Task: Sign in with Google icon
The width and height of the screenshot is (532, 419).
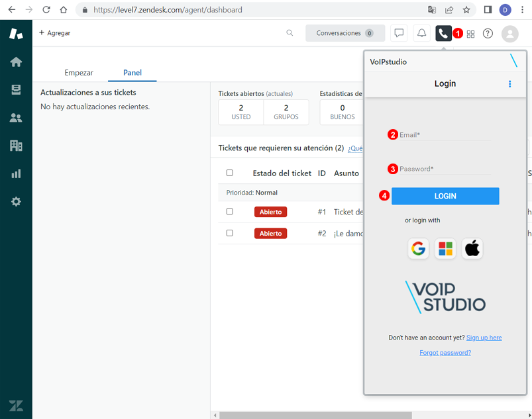Action: pyautogui.click(x=418, y=248)
